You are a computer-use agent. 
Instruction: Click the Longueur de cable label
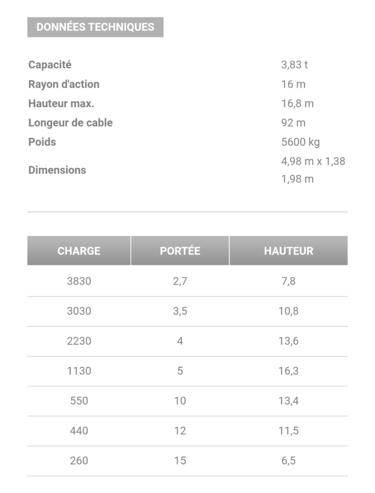70,123
